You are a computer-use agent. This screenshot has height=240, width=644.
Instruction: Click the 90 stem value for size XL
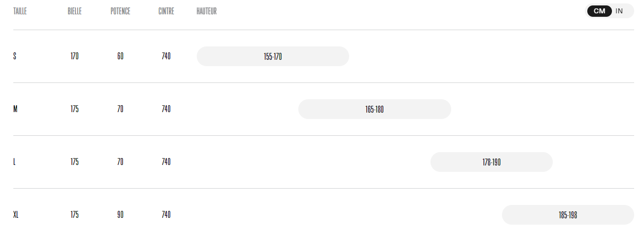point(120,215)
